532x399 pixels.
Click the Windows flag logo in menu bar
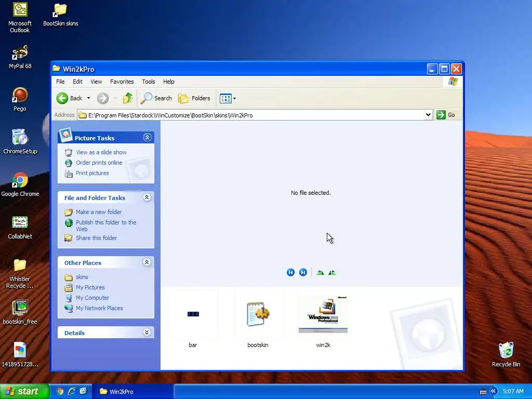(x=453, y=82)
